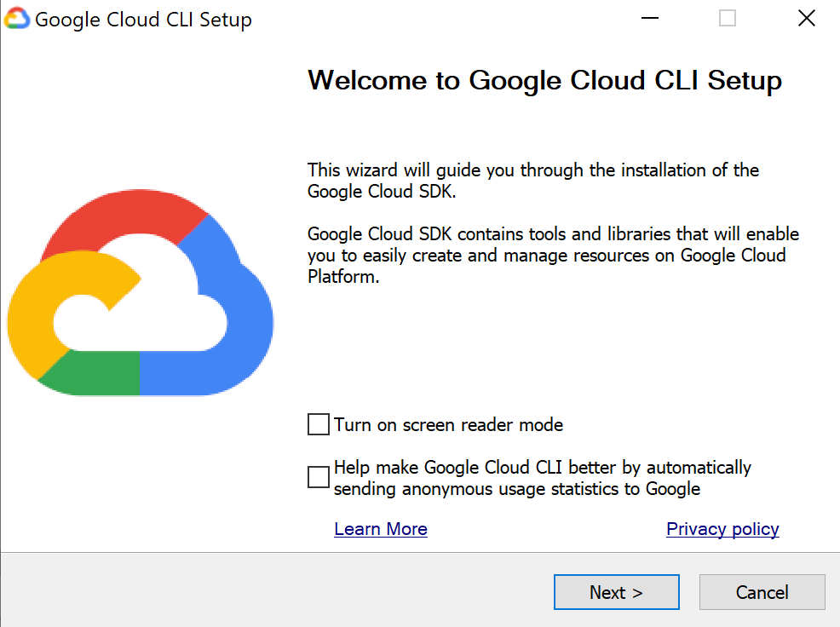Click the 'Turn on screen reader mode' label
840x627 pixels.
(448, 425)
